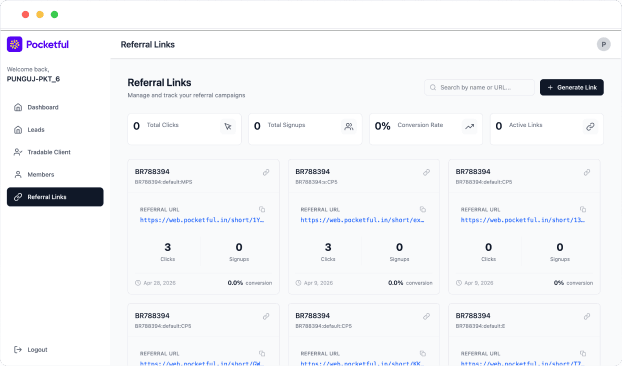Open the P profile avatar
The width and height of the screenshot is (622, 366).
603,44
